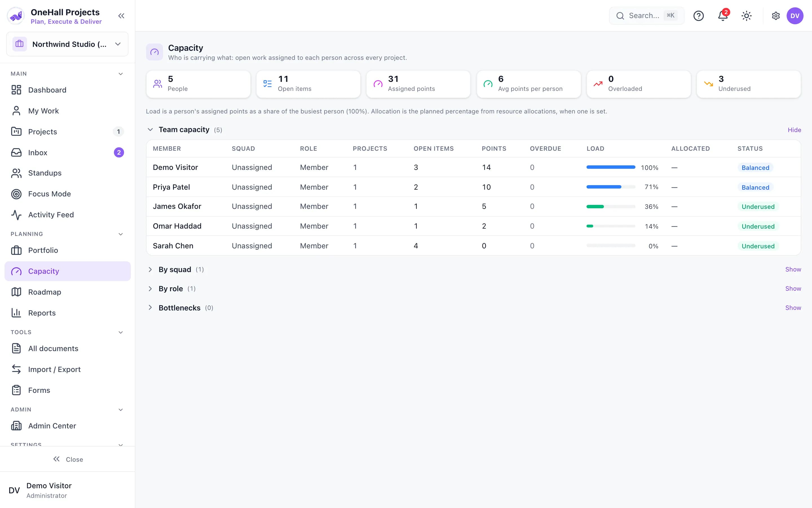The width and height of the screenshot is (812, 508).
Task: Click the Overloaded summary card
Action: [x=639, y=84]
